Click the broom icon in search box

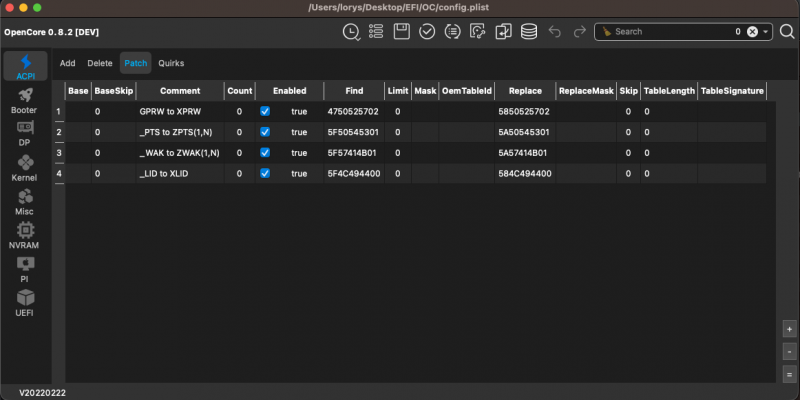click(x=607, y=32)
